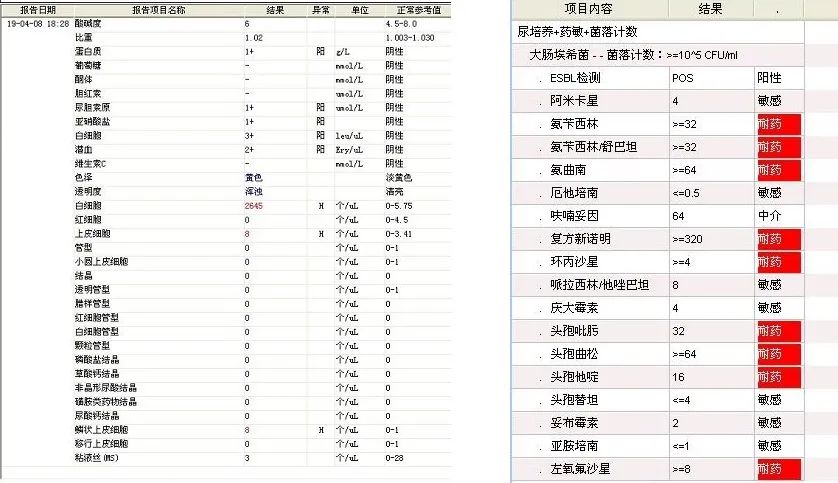
Task: Click the 颗粒管型 item name
Action: pyautogui.click(x=92, y=346)
